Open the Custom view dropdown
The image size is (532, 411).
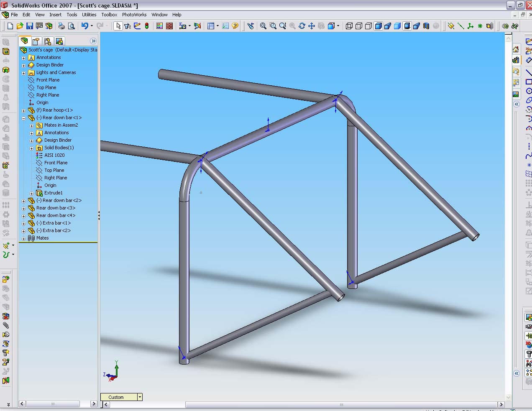click(140, 397)
